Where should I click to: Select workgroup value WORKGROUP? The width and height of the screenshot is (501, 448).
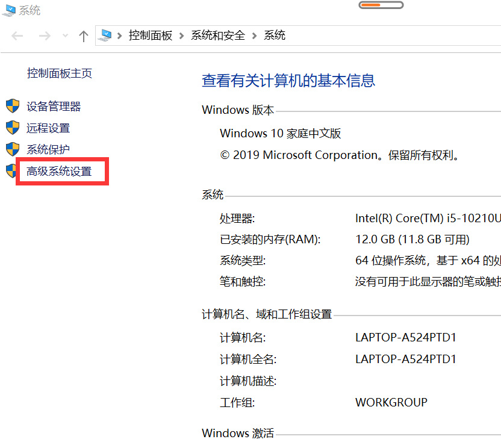click(391, 402)
